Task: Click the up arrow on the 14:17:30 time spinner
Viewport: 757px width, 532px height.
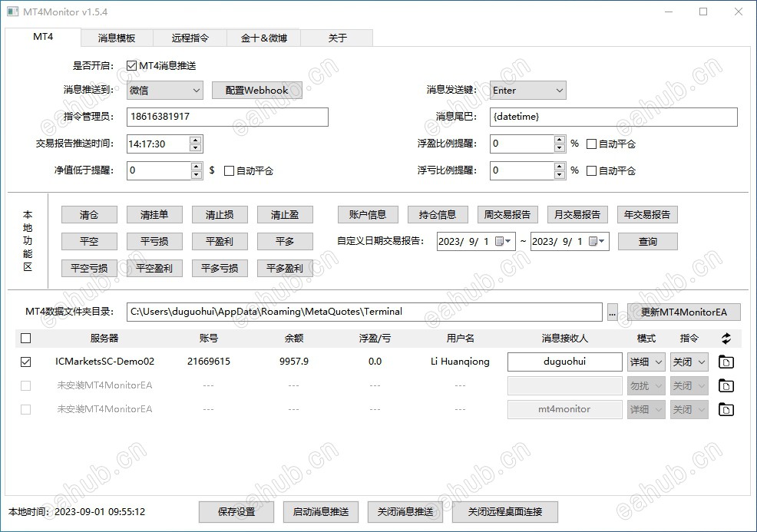Action: pos(195,140)
